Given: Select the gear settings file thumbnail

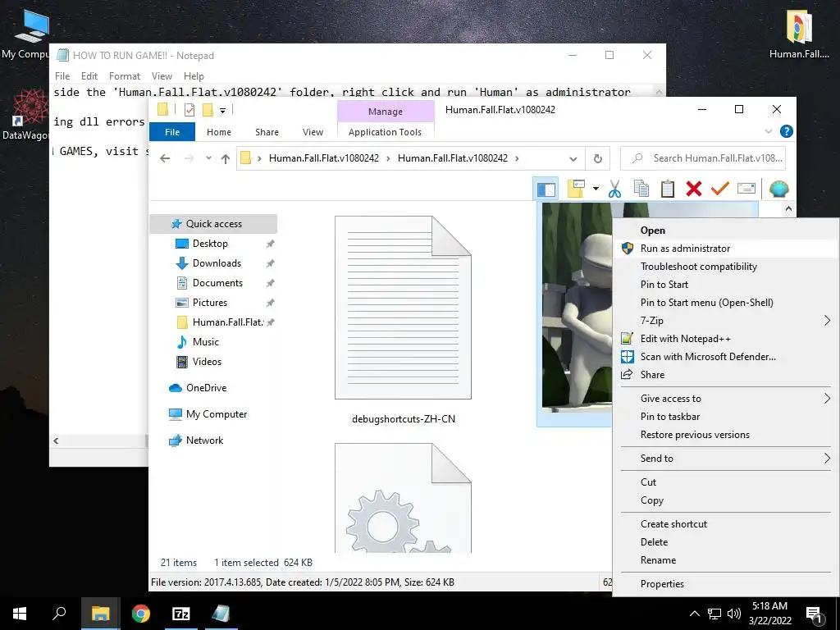Looking at the screenshot, I should [x=404, y=498].
